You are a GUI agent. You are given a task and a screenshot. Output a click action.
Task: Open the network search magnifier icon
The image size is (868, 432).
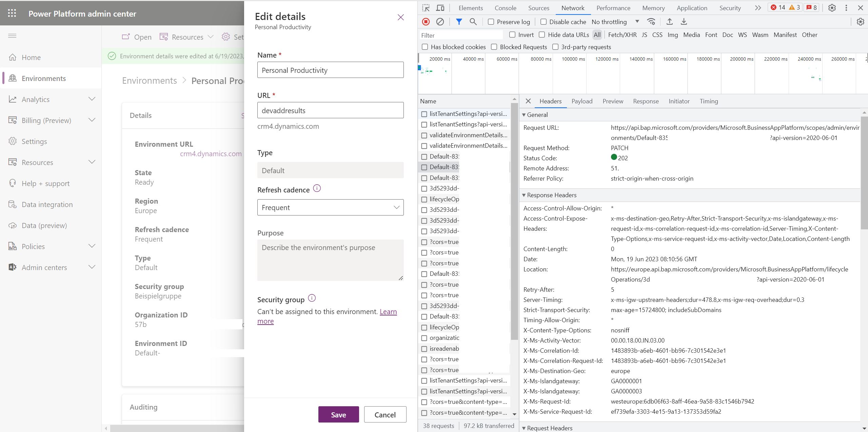(473, 22)
